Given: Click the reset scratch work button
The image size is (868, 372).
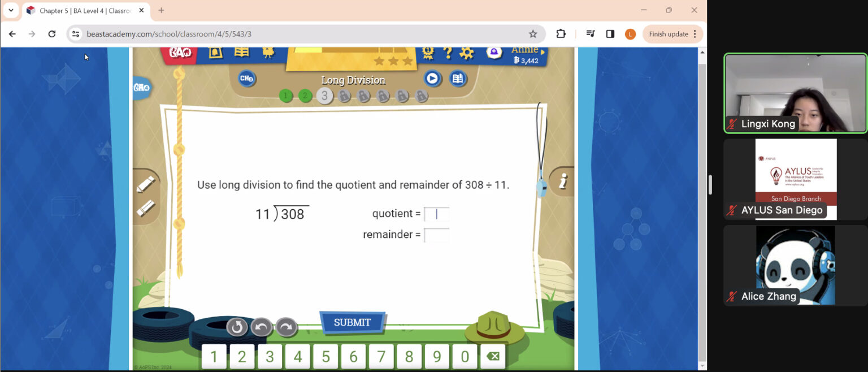Looking at the screenshot, I should (x=237, y=327).
